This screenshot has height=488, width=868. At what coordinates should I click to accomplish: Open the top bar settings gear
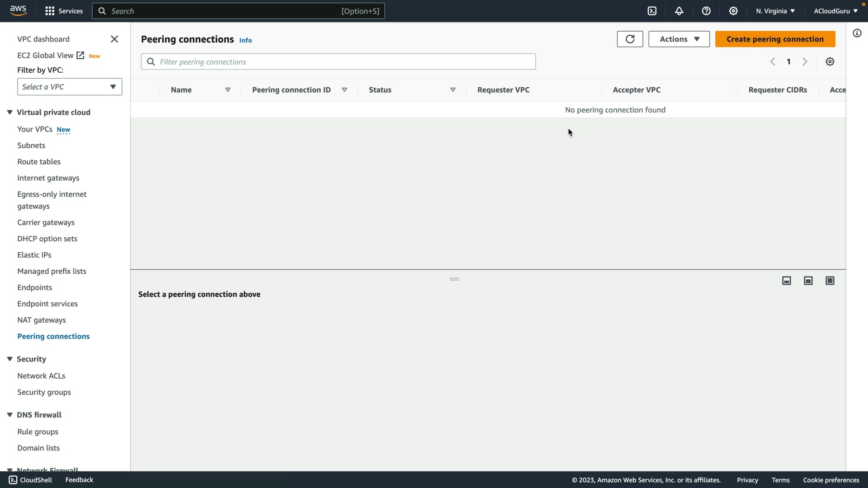click(x=733, y=11)
